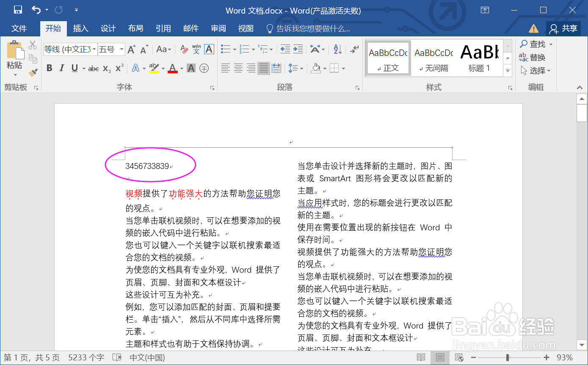Open the clear formatting tool
The width and height of the screenshot is (588, 365).
184,49
